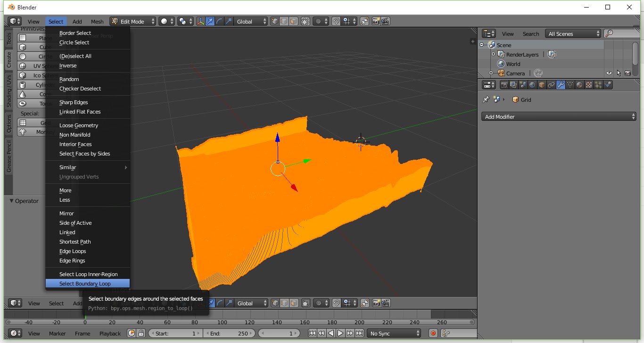Open the Render properties tab

click(504, 85)
